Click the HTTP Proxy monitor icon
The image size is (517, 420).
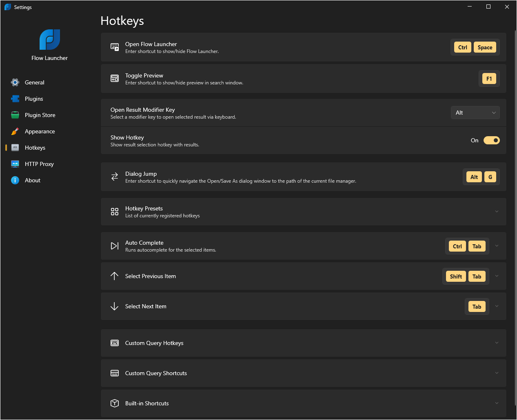coord(15,164)
